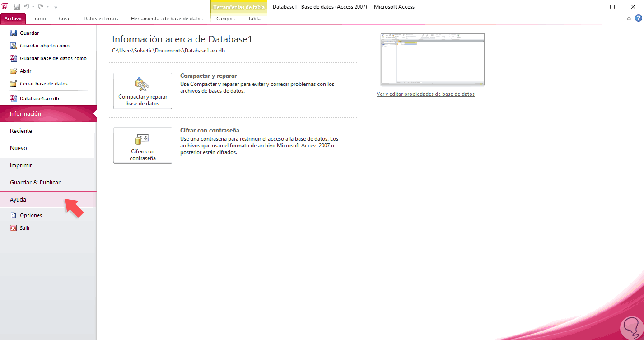Click the Guardar floppy disk icon
Image resolution: width=644 pixels, height=340 pixels.
(x=14, y=33)
